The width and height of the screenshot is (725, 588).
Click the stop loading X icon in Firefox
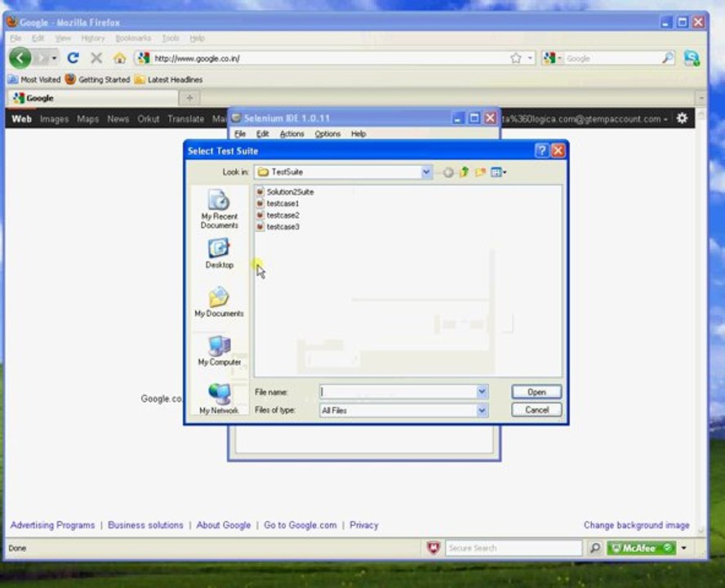pyautogui.click(x=96, y=58)
